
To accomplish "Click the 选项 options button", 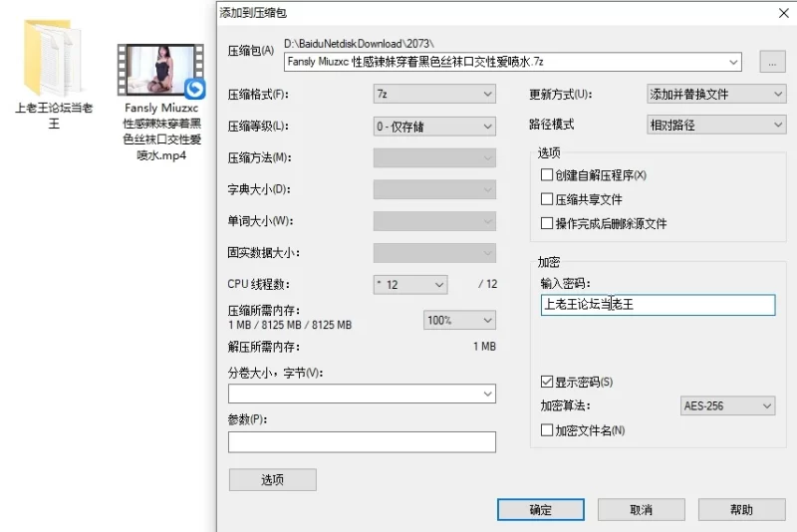I will click(272, 479).
